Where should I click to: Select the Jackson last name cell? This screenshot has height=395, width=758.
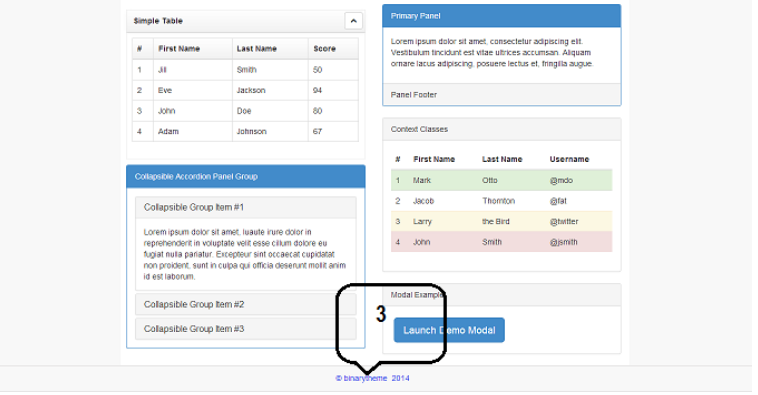(251, 90)
